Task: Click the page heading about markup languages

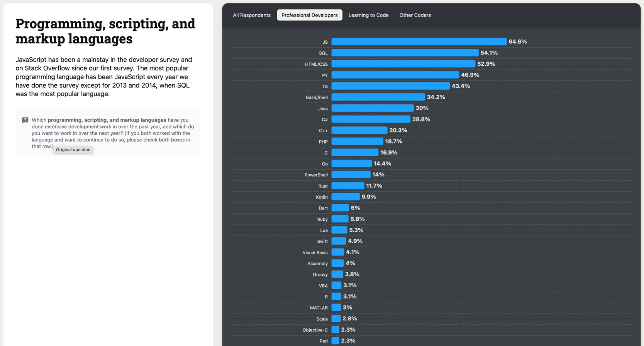Action: 105,31
